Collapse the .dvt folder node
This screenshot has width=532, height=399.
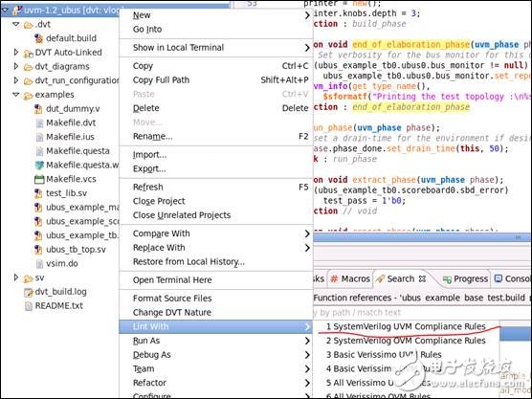[x=15, y=24]
